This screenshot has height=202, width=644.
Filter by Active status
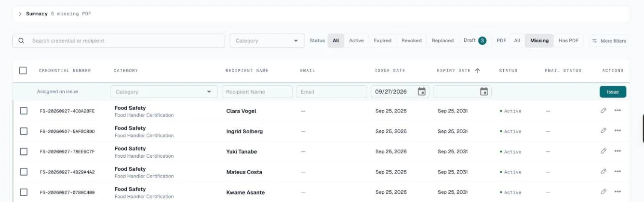356,41
